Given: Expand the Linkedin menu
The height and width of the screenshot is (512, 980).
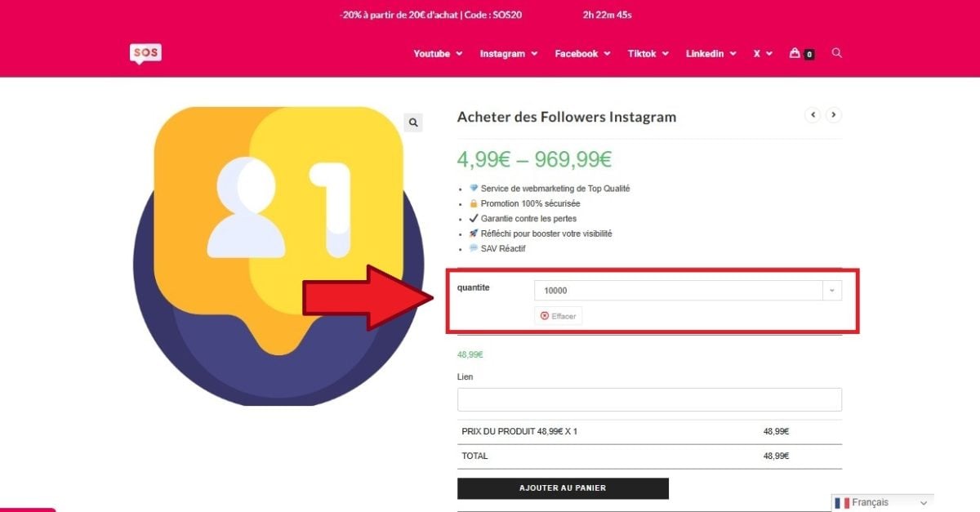Looking at the screenshot, I should (x=710, y=54).
